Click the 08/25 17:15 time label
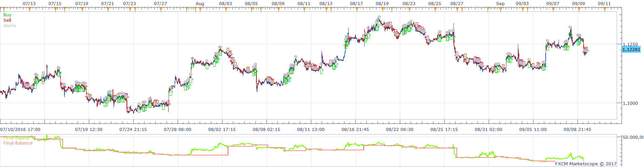Image resolution: width=644 pixels, height=167 pixels. point(444,130)
